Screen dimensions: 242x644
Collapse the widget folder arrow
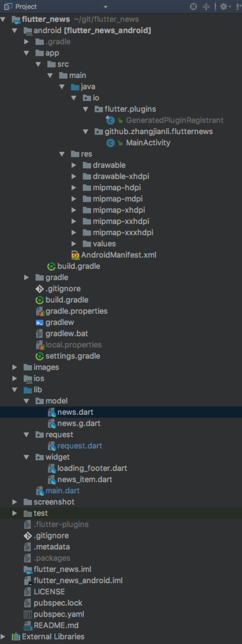26,457
